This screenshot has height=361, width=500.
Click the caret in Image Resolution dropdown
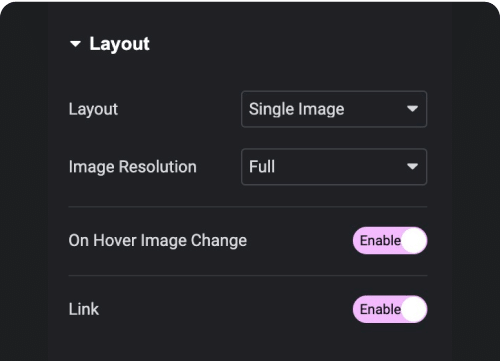412,166
